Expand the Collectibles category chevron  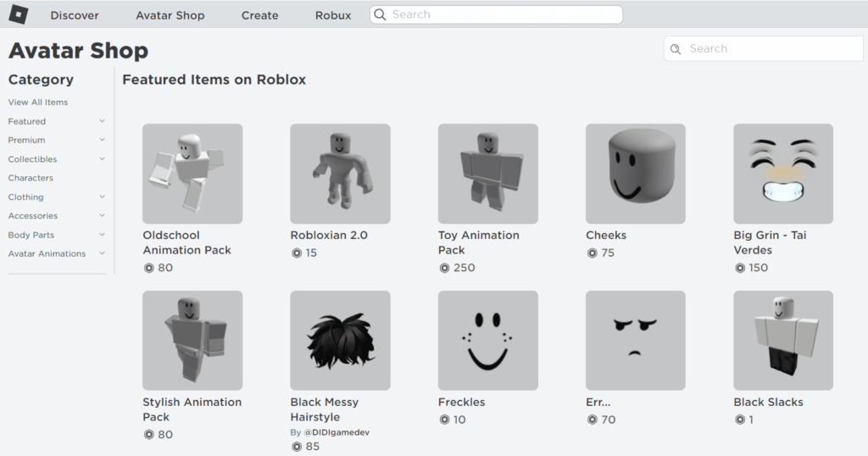coord(102,158)
